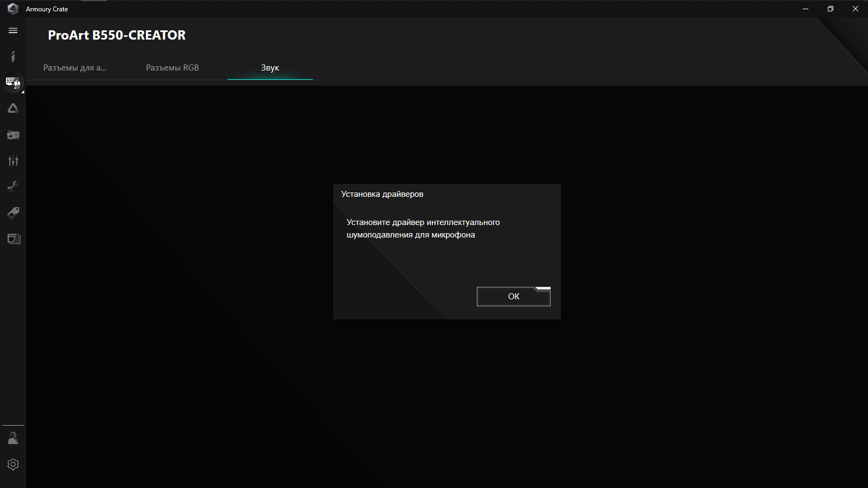Switch to the Разъемы RGB tab
Viewport: 868px width, 488px height.
click(x=173, y=68)
